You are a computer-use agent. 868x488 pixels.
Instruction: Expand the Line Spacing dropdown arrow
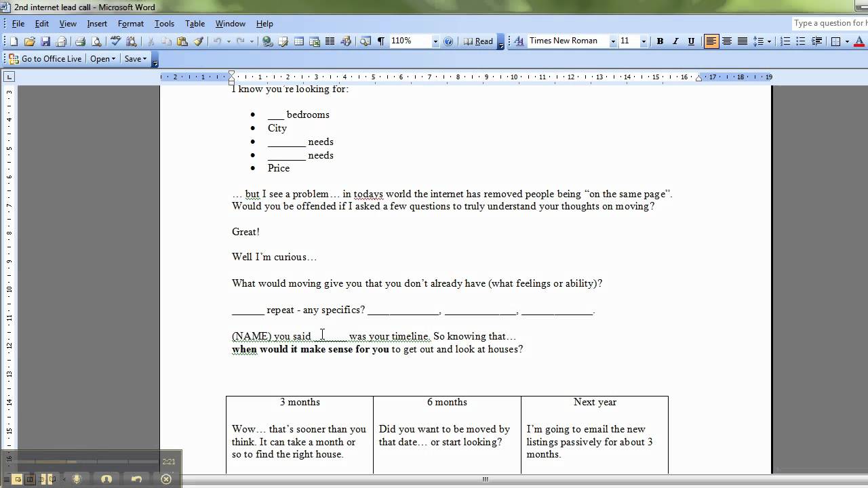pos(769,41)
